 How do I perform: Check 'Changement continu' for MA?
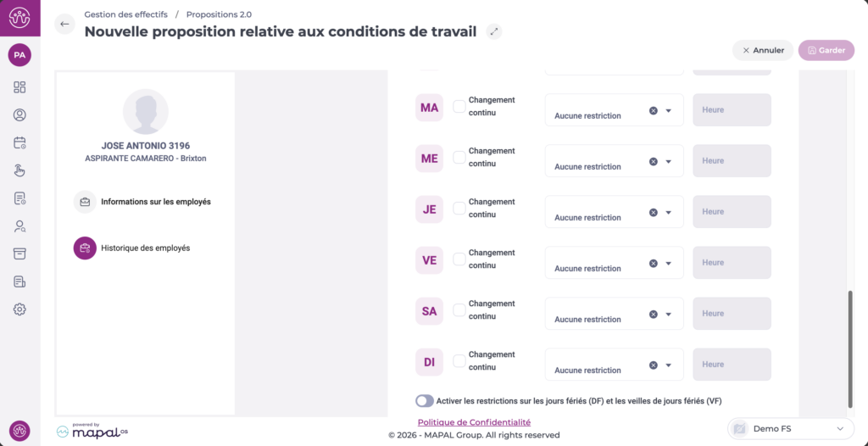[x=459, y=106]
